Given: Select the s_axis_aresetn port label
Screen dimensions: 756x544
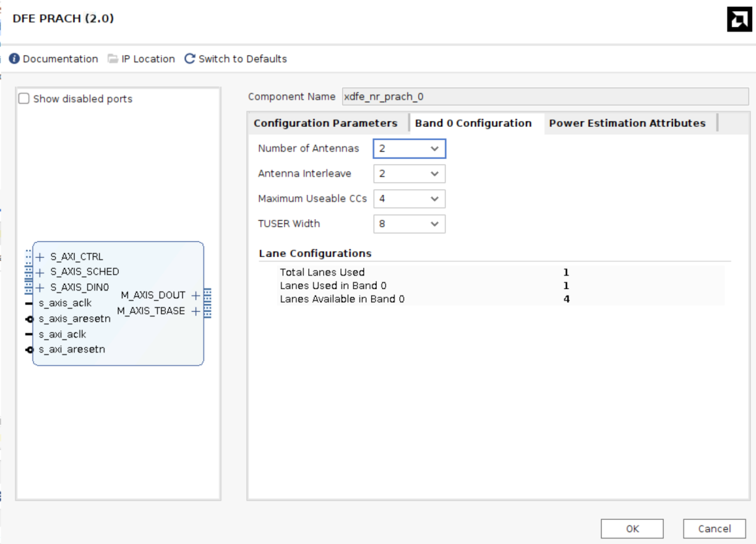Looking at the screenshot, I should 75,319.
